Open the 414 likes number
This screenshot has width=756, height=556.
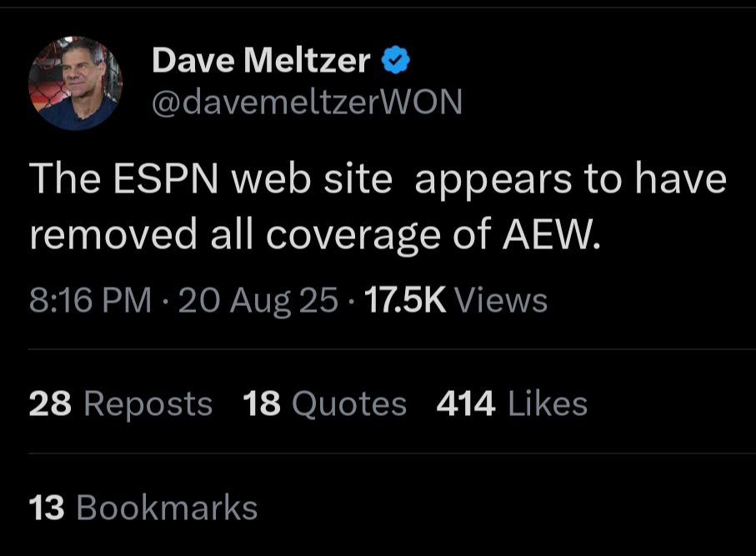(x=466, y=403)
